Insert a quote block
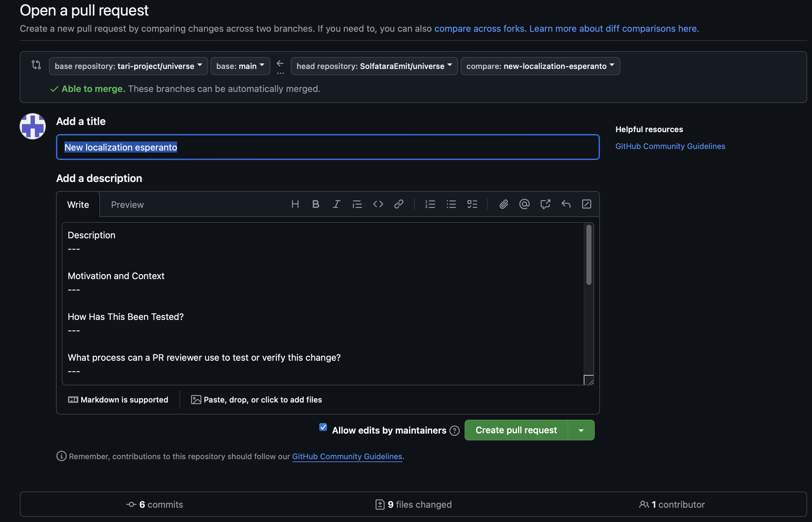This screenshot has width=812, height=522. pos(357,204)
